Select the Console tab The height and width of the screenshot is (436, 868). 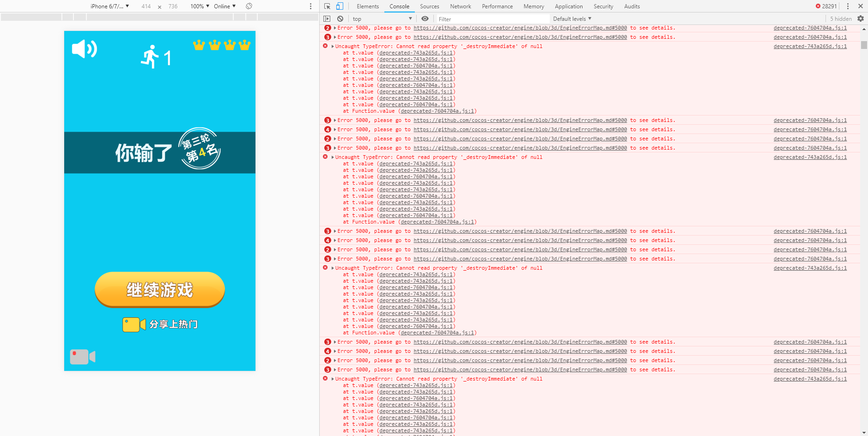[399, 6]
